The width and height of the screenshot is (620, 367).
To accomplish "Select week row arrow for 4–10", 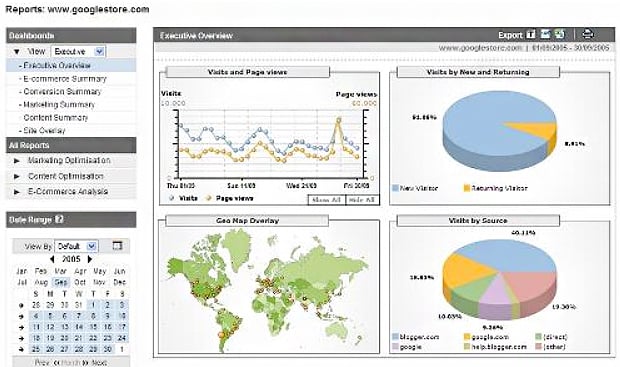I will tap(21, 316).
